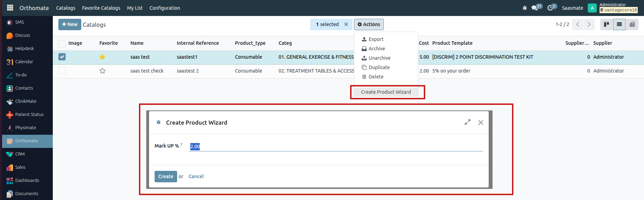The width and height of the screenshot is (644, 200).
Task: Go to next page arrow
Action: 589,24
